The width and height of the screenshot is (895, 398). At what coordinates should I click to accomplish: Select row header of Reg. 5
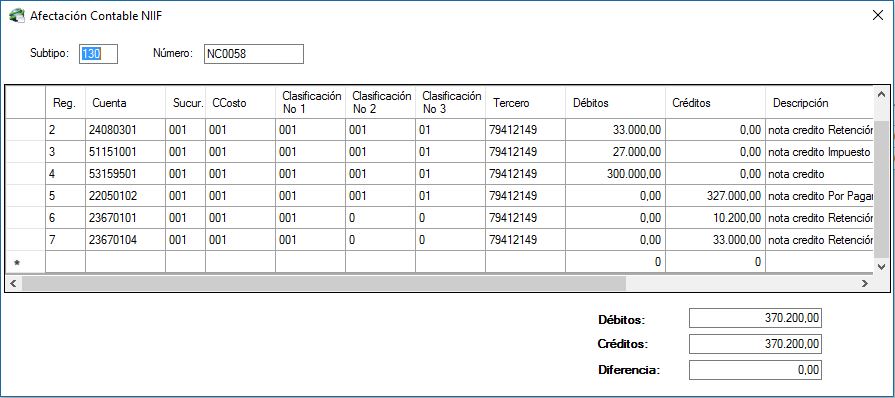[25, 196]
